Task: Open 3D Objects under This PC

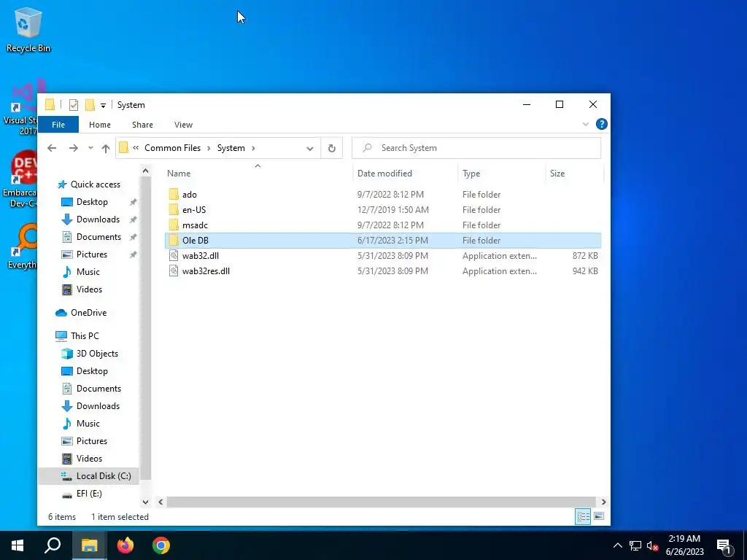Action: pyautogui.click(x=97, y=354)
